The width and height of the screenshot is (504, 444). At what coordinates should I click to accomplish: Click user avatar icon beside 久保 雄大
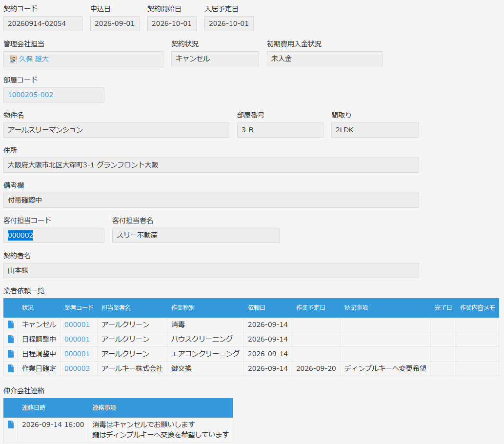point(13,59)
